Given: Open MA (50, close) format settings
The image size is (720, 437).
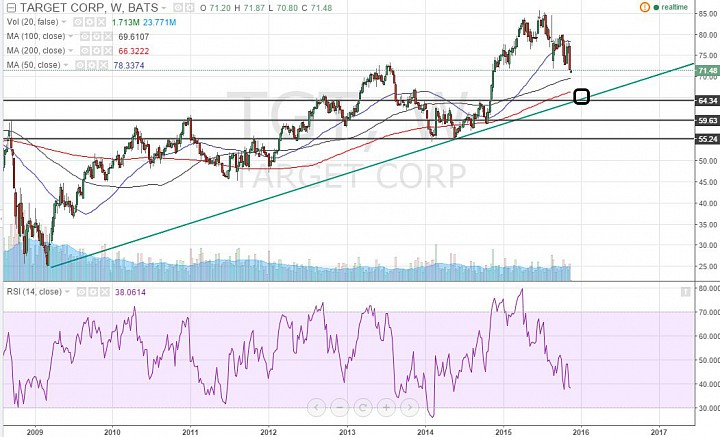Looking at the screenshot, I should pos(91,65).
